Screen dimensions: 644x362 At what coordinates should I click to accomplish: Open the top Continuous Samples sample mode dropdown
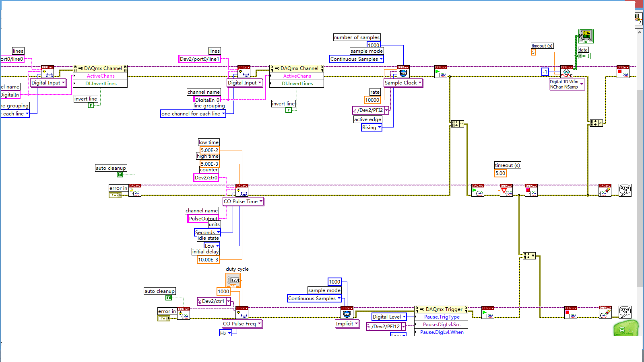[357, 59]
